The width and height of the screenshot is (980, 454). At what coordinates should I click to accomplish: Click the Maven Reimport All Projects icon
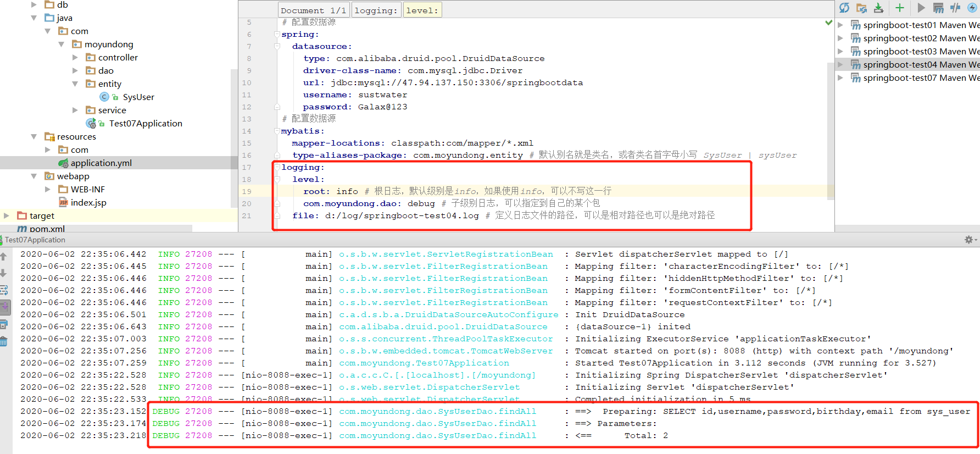tap(844, 8)
